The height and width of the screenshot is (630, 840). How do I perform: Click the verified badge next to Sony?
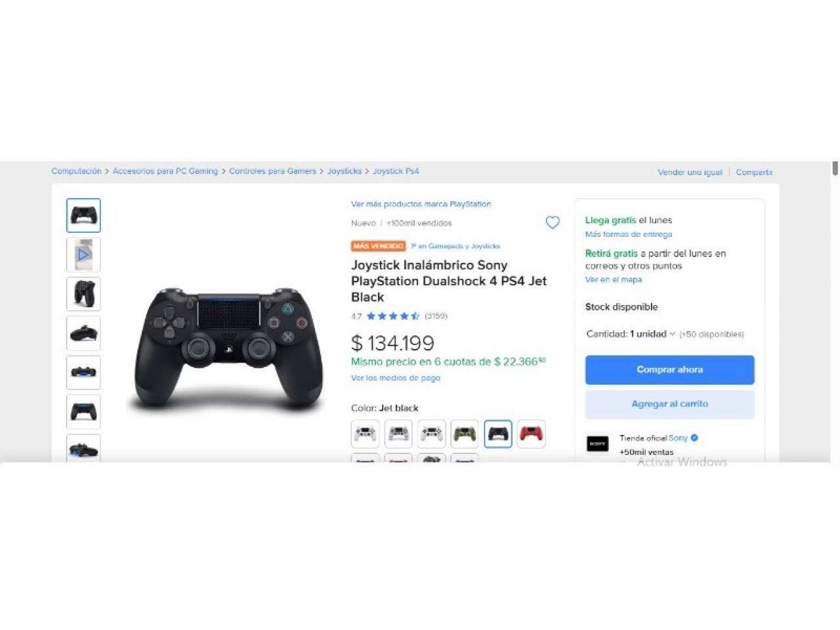pos(694,438)
